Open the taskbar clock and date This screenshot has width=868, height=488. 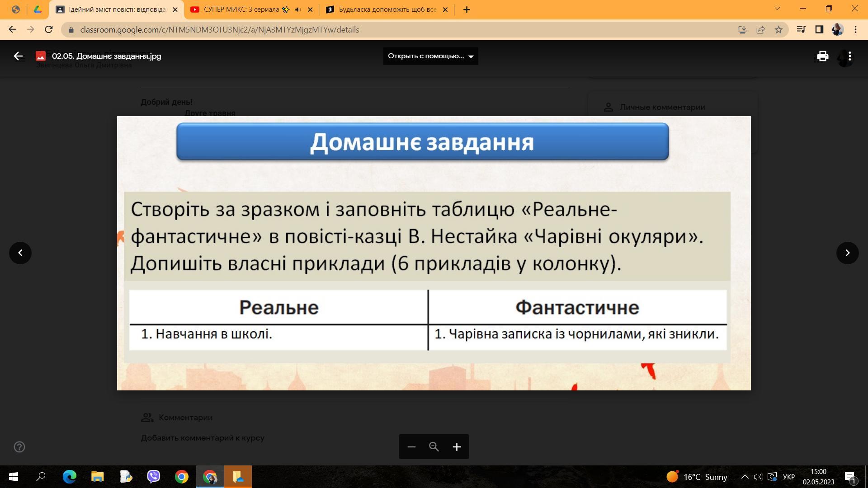819,477
